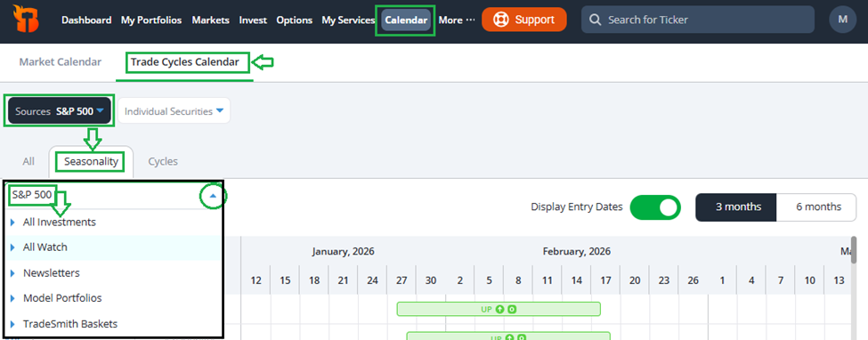Click the TradeSmith flame logo
Image resolution: width=868 pixels, height=340 pixels.
click(24, 20)
